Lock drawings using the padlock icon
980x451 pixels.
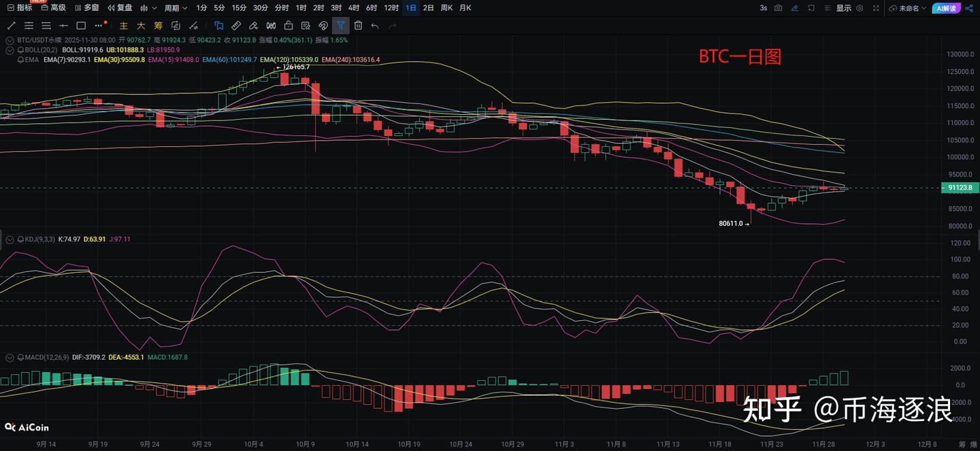point(289,25)
